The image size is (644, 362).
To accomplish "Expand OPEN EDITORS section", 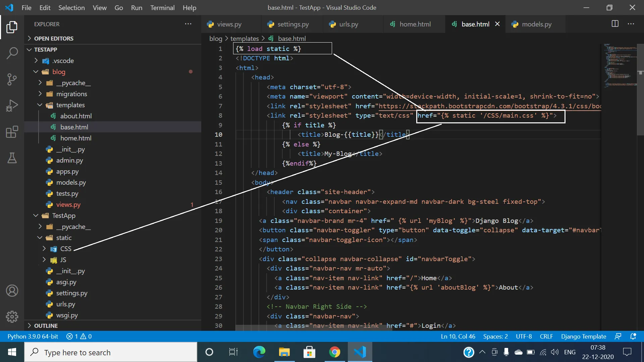I will tap(54, 39).
